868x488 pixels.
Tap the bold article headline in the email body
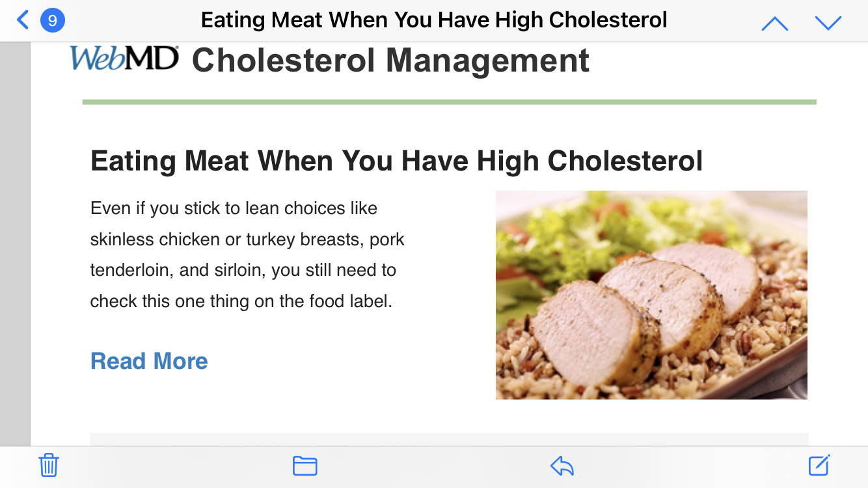(396, 161)
